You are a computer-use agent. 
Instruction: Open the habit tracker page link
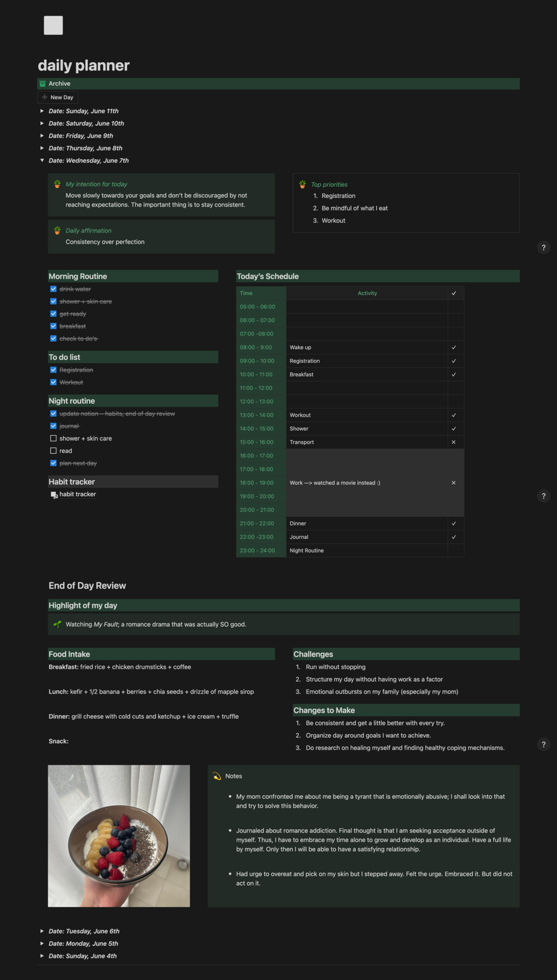pos(78,494)
